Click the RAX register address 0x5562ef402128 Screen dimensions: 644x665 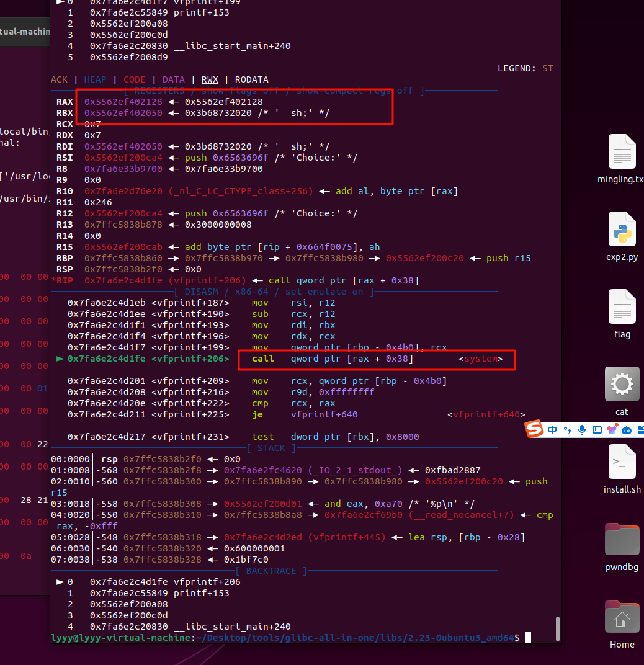click(123, 102)
